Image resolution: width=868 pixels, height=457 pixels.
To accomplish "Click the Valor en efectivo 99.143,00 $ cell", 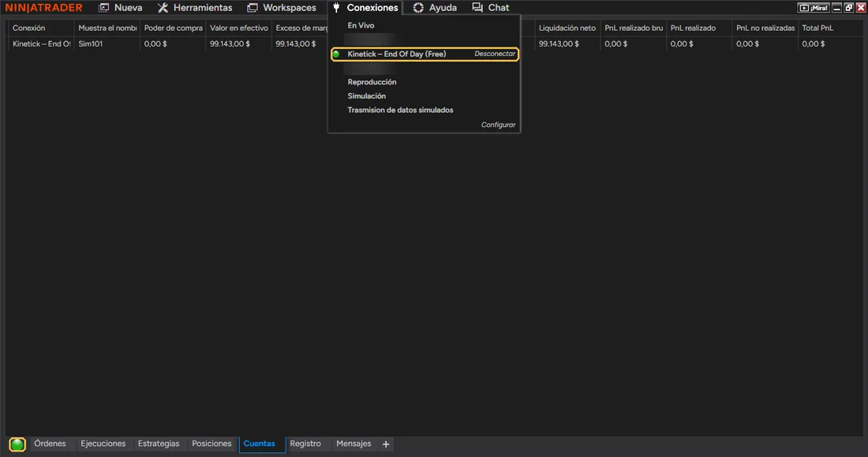I will tap(238, 43).
